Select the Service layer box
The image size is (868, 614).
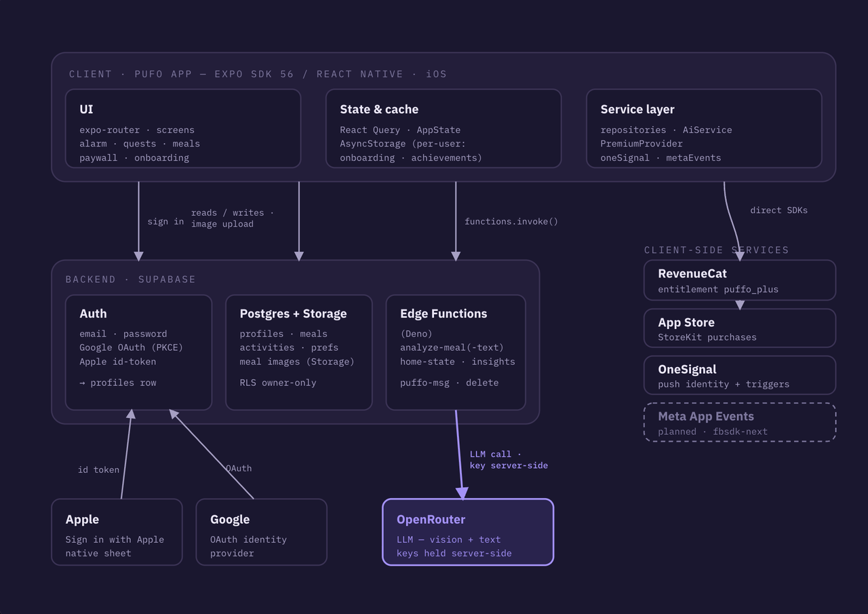[704, 128]
